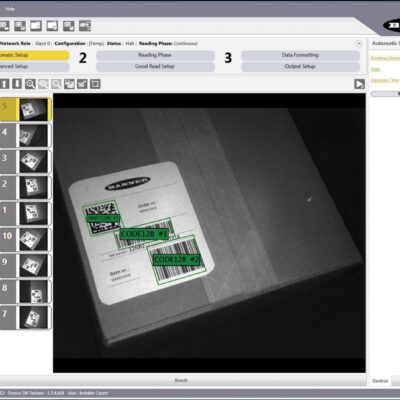Open the Reading Phase step
This screenshot has height=400, width=400.
(x=155, y=55)
